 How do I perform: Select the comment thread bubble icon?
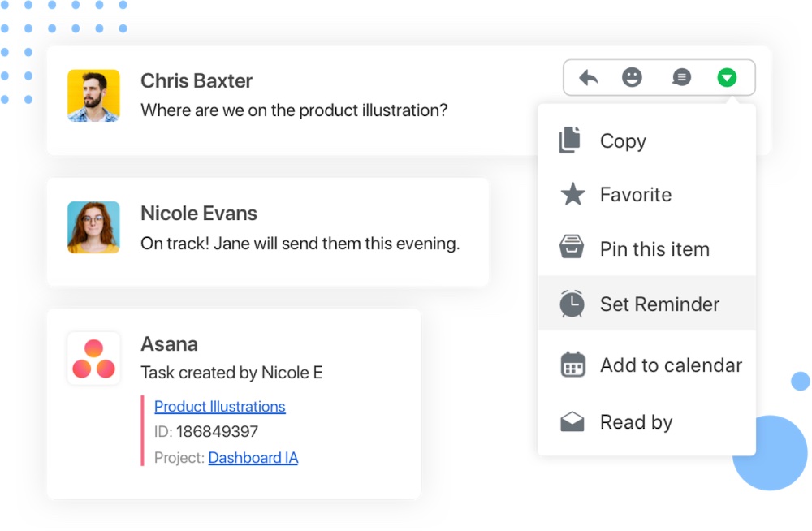point(680,77)
